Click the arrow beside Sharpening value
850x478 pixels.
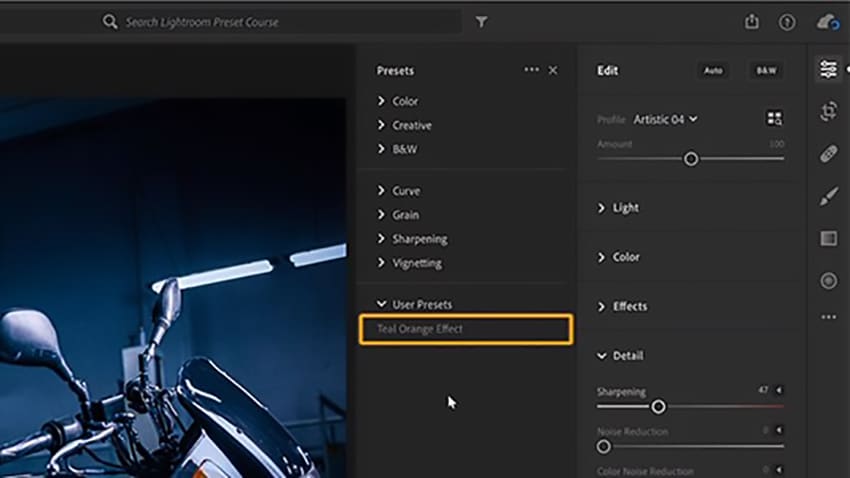point(779,390)
